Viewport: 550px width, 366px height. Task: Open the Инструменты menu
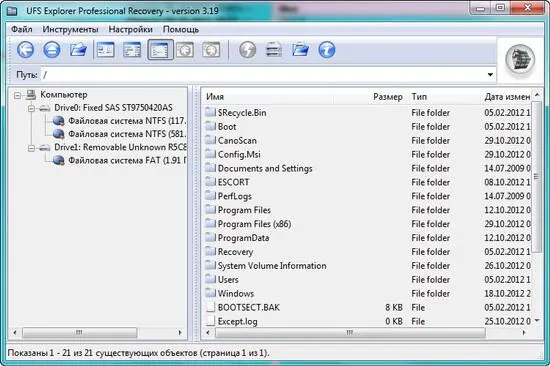70,29
